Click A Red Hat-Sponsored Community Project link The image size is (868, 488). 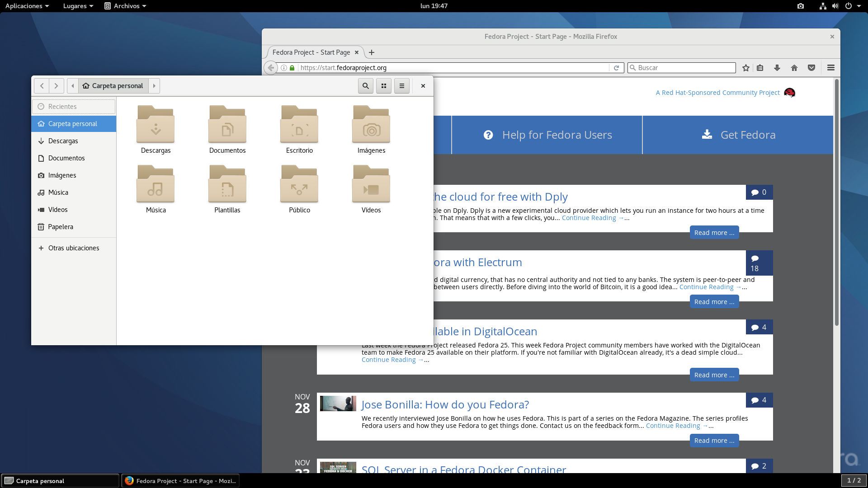tap(717, 93)
